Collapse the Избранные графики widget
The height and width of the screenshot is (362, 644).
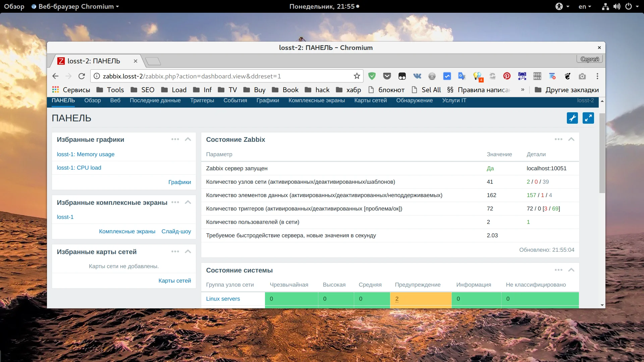click(x=188, y=139)
